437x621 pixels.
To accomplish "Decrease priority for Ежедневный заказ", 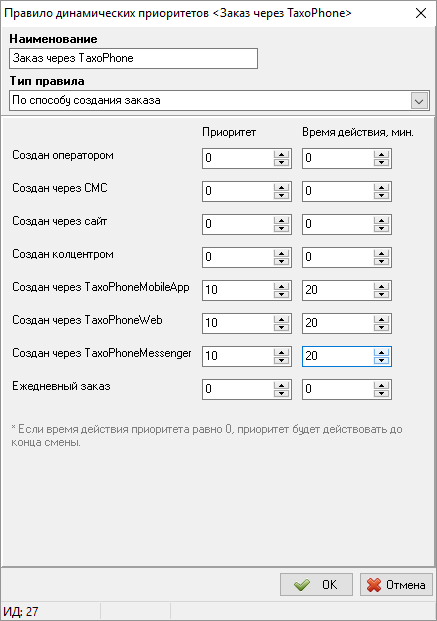I will coord(281,393).
